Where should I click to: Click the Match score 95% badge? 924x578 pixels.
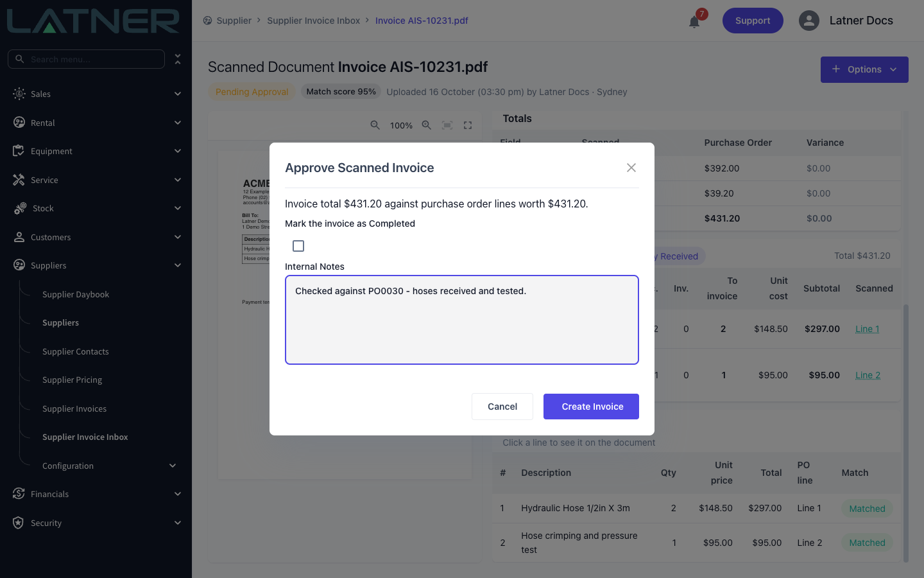click(x=341, y=92)
